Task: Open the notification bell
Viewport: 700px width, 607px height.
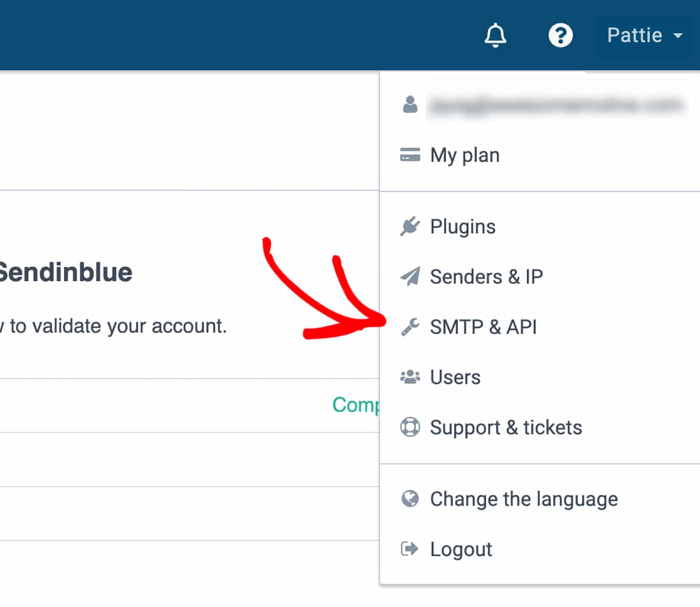Action: (x=495, y=35)
